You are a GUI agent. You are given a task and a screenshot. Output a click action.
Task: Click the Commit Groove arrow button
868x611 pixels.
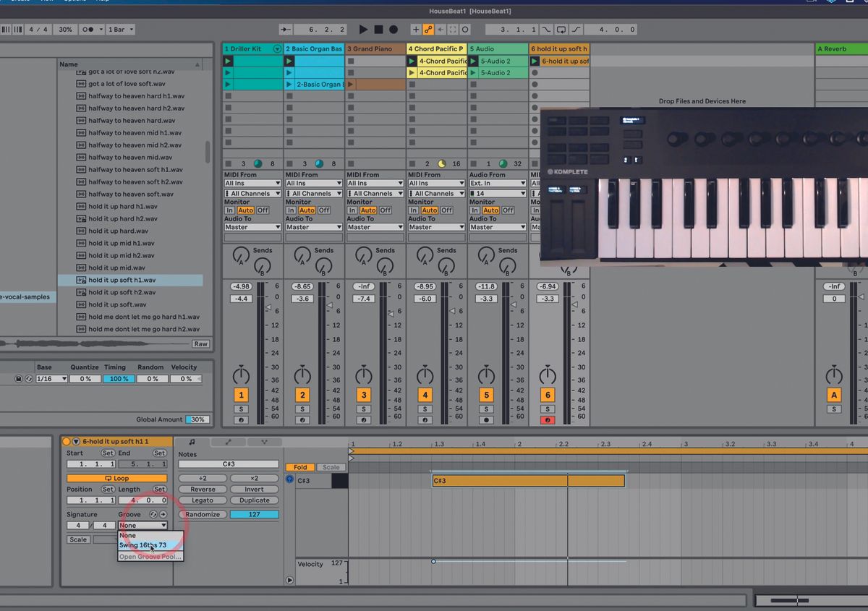click(x=163, y=514)
